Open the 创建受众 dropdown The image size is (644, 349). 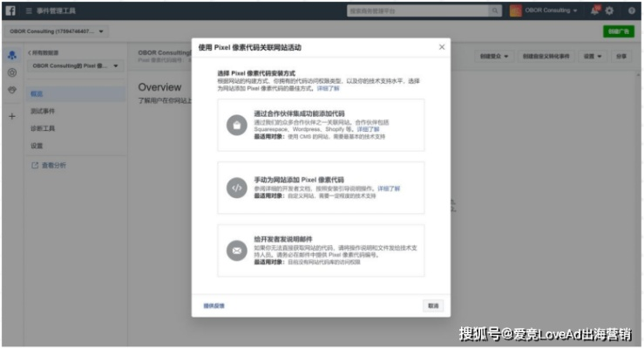pyautogui.click(x=494, y=57)
